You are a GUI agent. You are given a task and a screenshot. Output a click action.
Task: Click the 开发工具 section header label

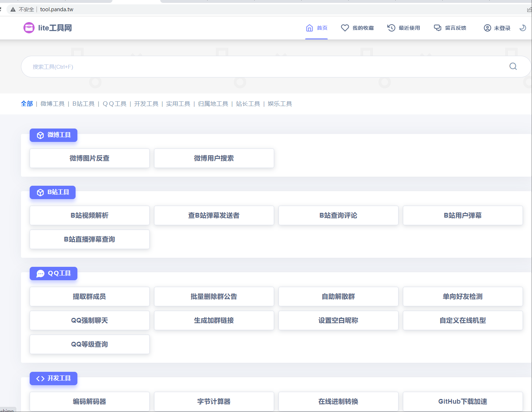point(54,378)
